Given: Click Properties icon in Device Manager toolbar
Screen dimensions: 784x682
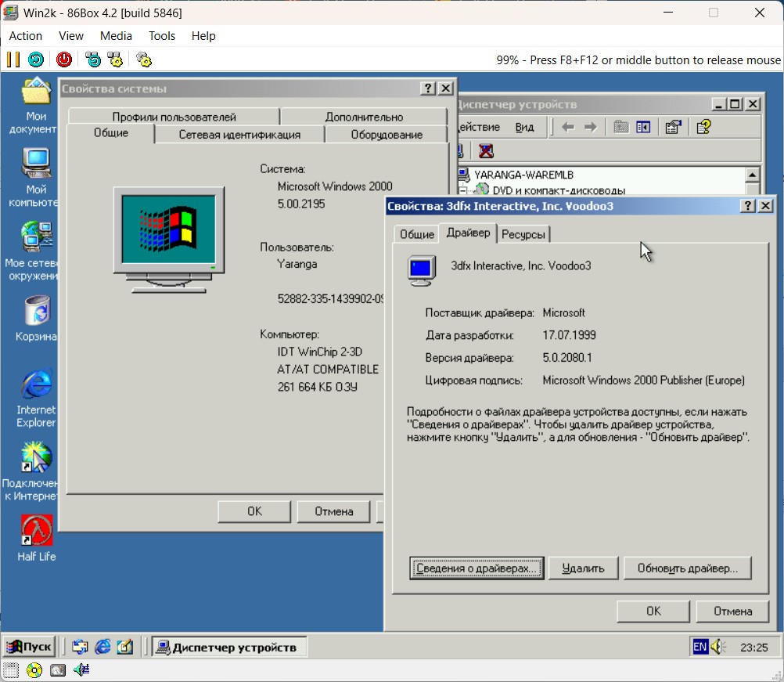Looking at the screenshot, I should (x=674, y=127).
